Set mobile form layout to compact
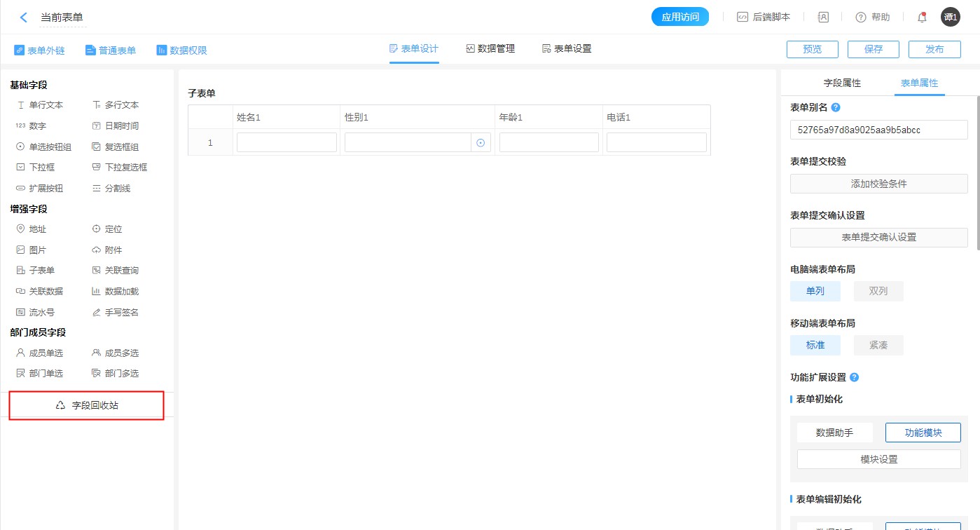Image resolution: width=980 pixels, height=530 pixels. [878, 345]
